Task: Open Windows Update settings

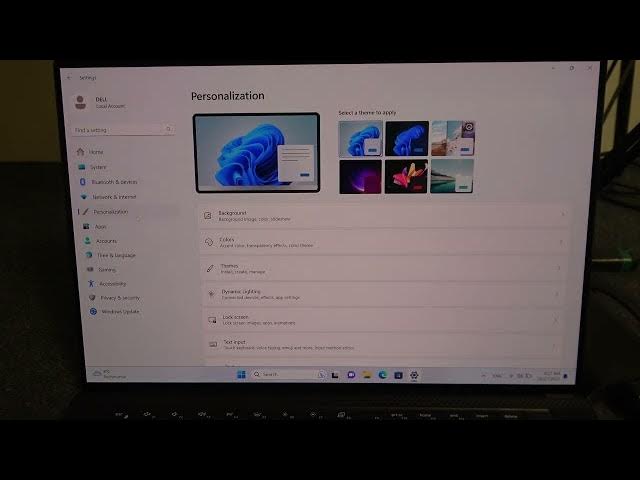Action: [x=120, y=311]
